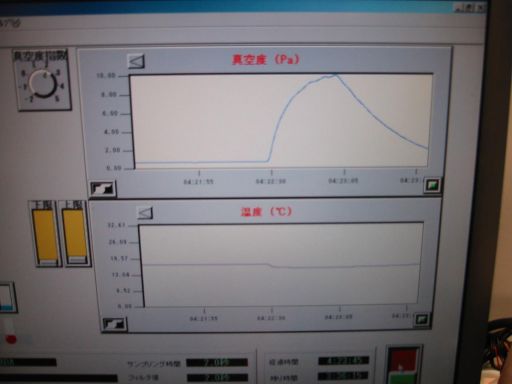Click inside the temperature plot area
Screen dimensions: 512x384
(x=282, y=264)
